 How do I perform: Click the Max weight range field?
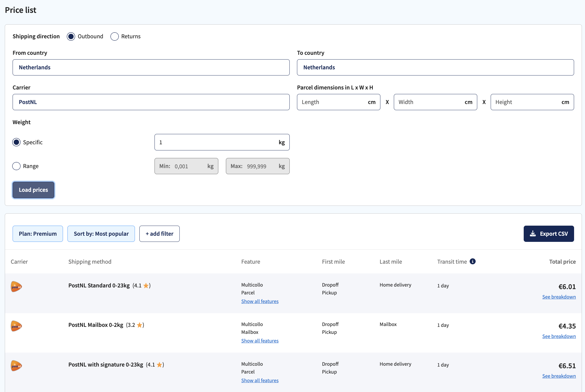(x=258, y=166)
